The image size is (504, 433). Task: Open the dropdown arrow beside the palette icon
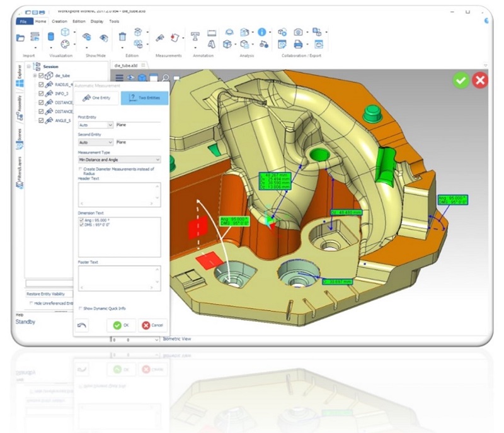74,44
